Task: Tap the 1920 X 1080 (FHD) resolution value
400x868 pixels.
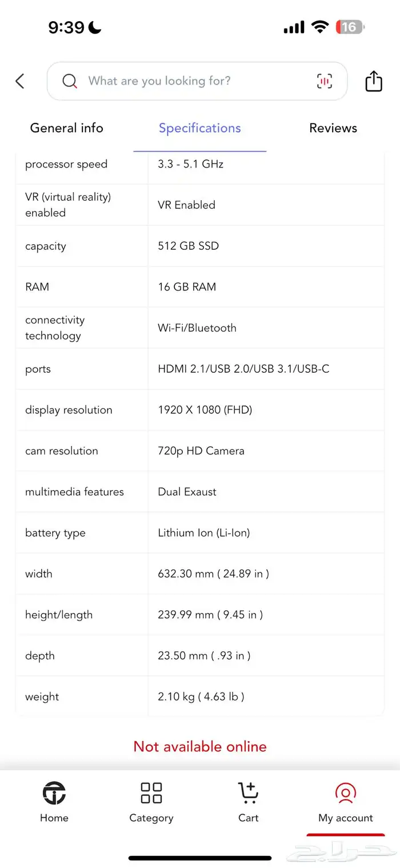Action: pos(205,410)
